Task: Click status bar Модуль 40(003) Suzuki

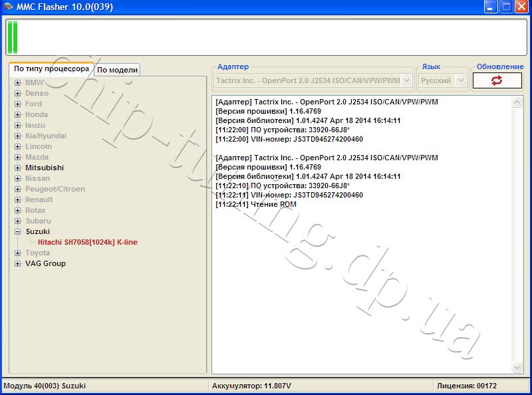Action: coord(45,386)
